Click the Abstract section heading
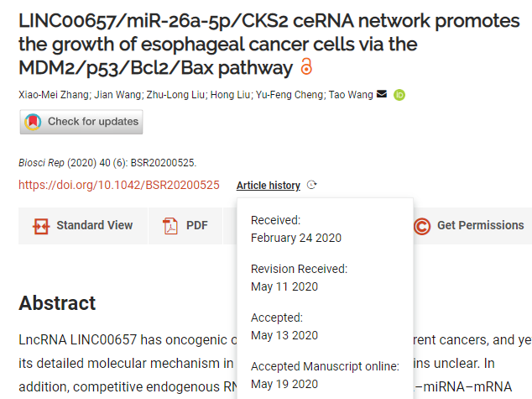This screenshot has width=532, height=399. tap(57, 303)
